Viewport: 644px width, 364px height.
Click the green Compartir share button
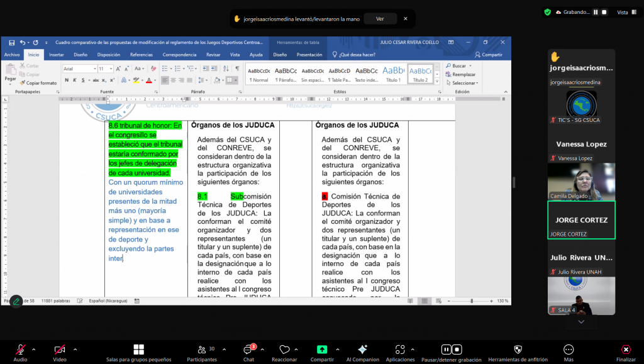click(322, 350)
